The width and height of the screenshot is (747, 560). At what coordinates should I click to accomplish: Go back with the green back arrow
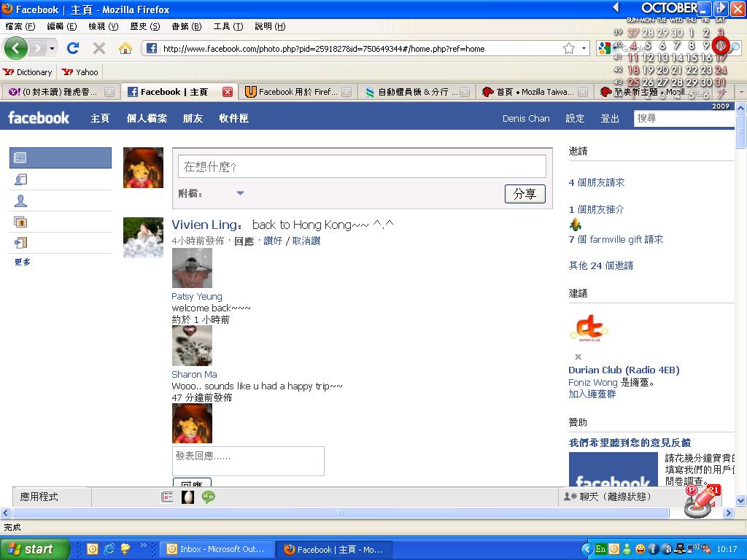pos(16,48)
